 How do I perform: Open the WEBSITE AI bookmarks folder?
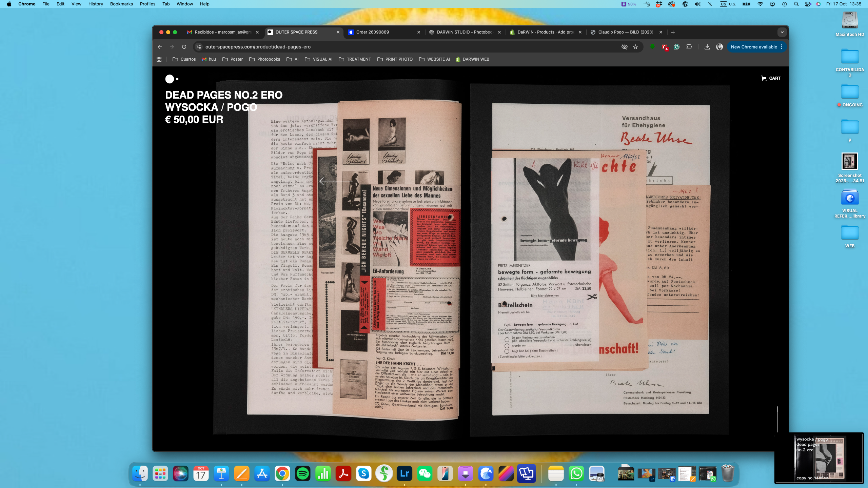(x=434, y=59)
